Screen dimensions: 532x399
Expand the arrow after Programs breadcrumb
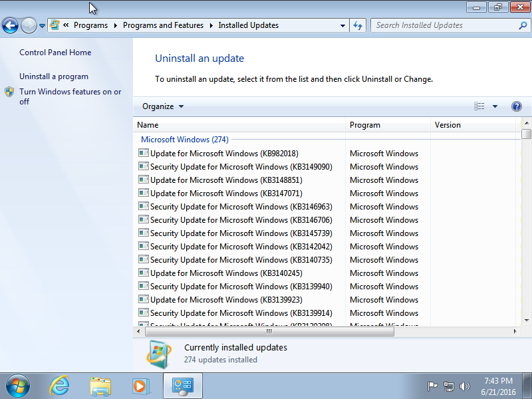coord(115,25)
